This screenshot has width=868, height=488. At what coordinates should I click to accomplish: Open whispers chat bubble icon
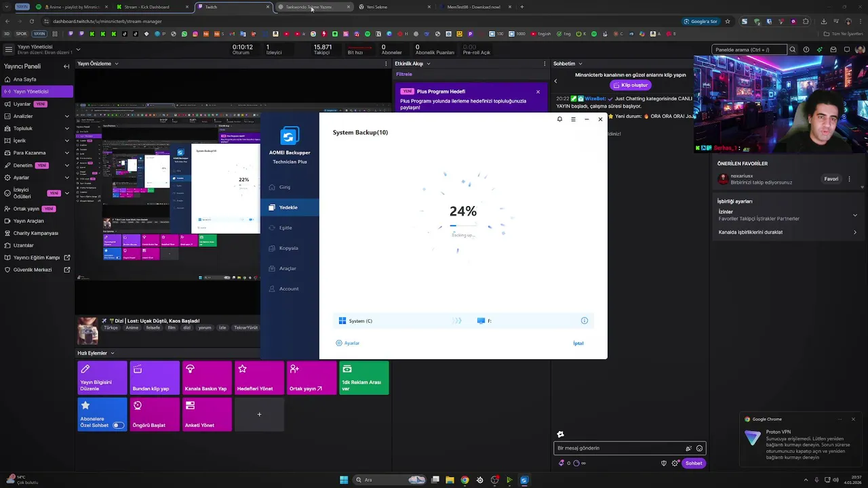point(847,49)
